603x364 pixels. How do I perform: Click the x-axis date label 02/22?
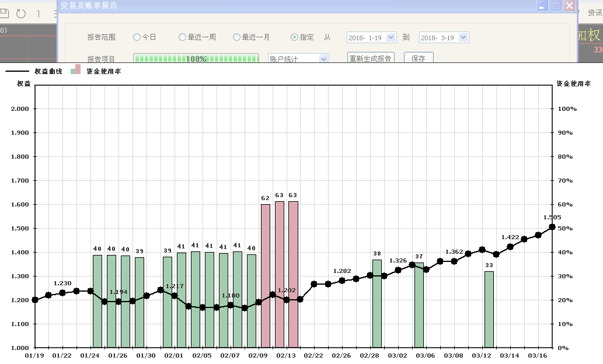(x=313, y=356)
